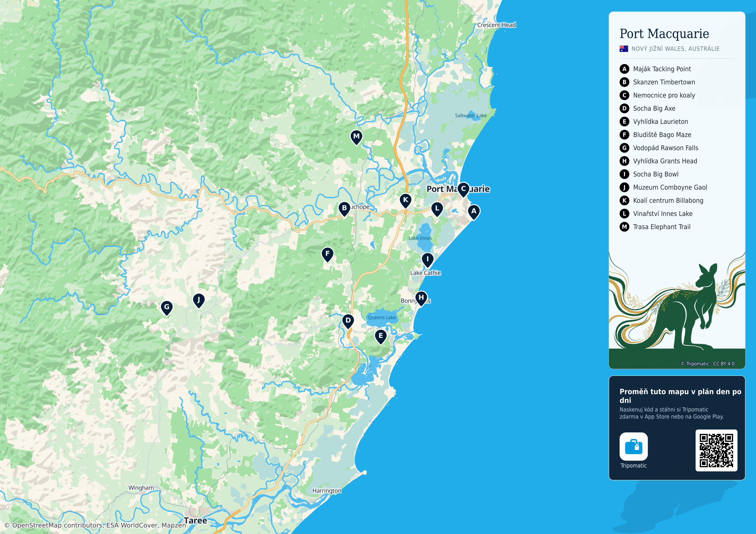Click Nový Jižní Wales, Austrálie subtitle
This screenshot has width=756, height=534.
tap(675, 49)
